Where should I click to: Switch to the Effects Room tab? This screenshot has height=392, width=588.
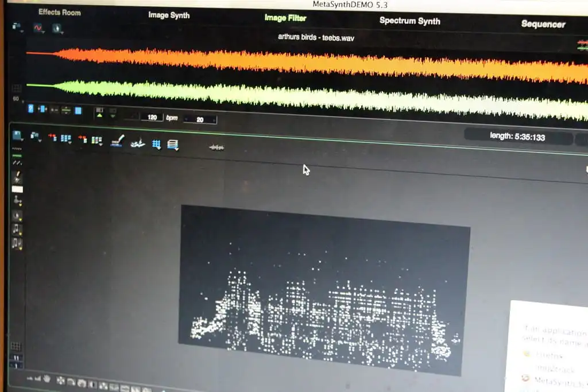point(60,13)
